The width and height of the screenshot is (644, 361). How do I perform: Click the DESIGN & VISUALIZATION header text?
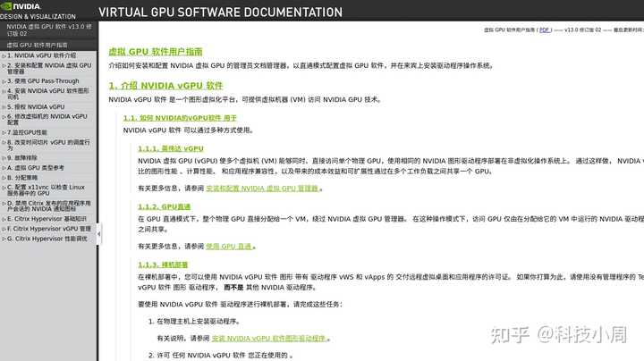[38, 16]
